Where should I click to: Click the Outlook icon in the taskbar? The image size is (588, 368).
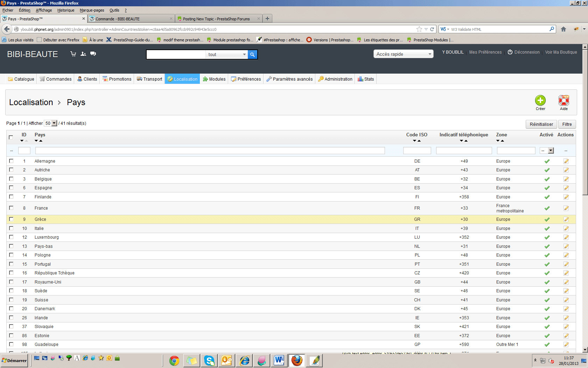227,360
